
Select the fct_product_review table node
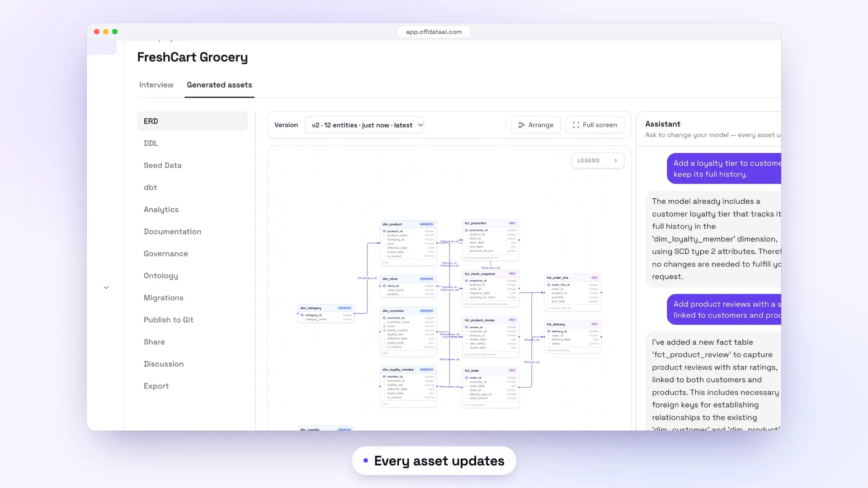tap(491, 337)
